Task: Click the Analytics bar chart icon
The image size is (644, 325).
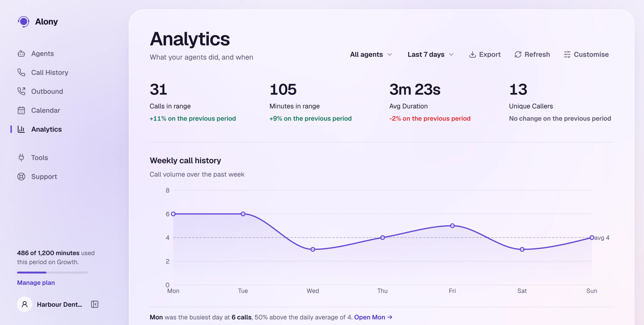Action: pos(21,129)
